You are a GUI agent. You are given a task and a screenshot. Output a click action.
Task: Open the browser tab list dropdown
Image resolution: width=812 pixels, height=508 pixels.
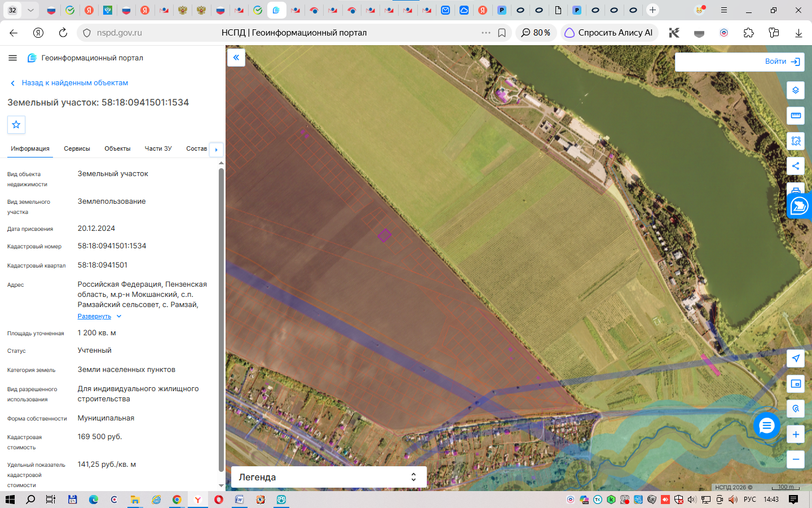[x=30, y=10]
